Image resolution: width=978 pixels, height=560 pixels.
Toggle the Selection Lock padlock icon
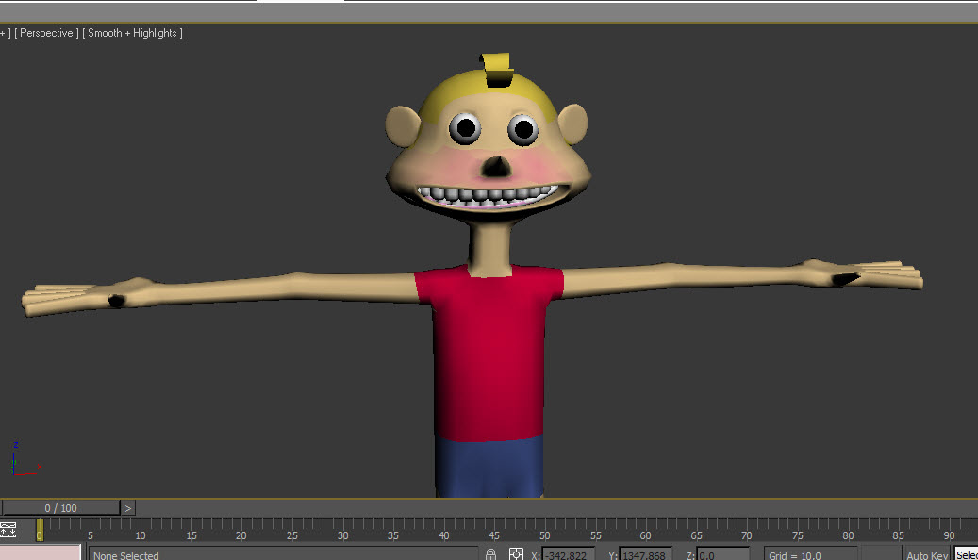491,554
